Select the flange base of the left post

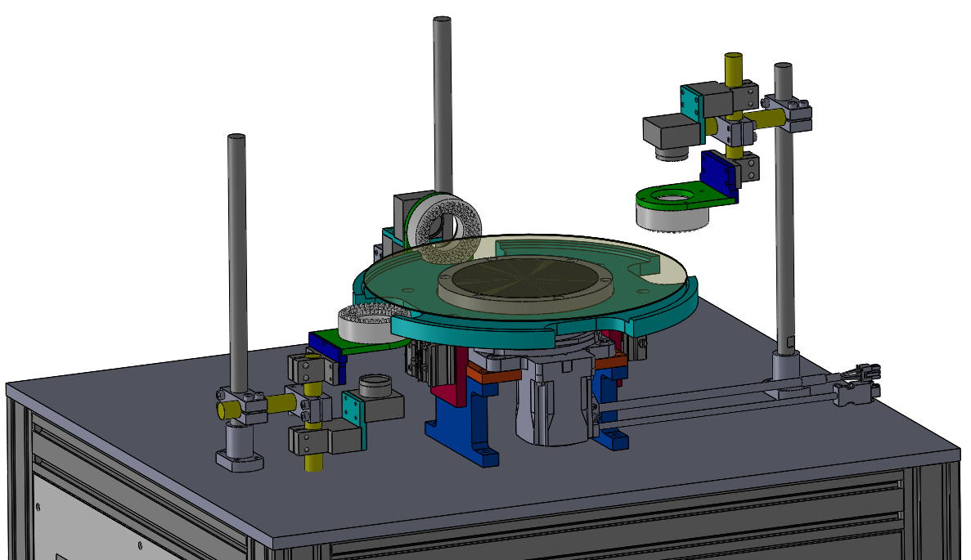click(239, 459)
